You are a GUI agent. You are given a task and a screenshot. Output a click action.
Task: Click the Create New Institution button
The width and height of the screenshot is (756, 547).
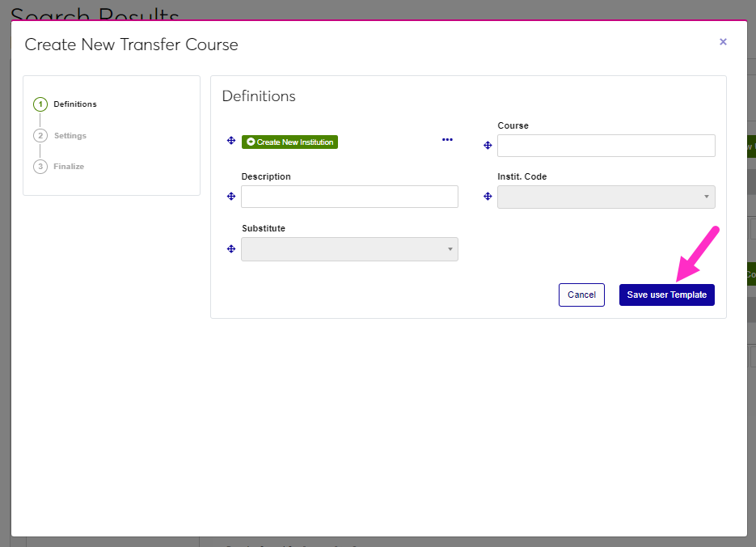click(289, 142)
